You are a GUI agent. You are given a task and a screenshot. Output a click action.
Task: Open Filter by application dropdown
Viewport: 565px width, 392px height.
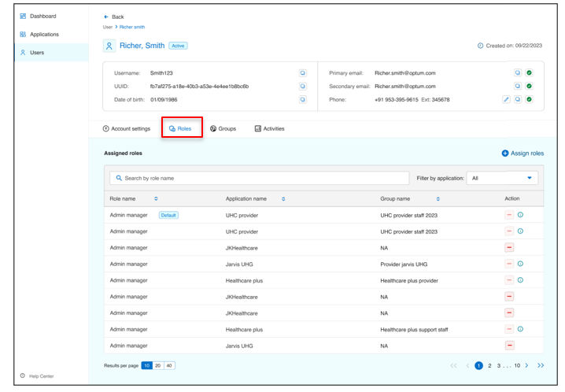(502, 178)
